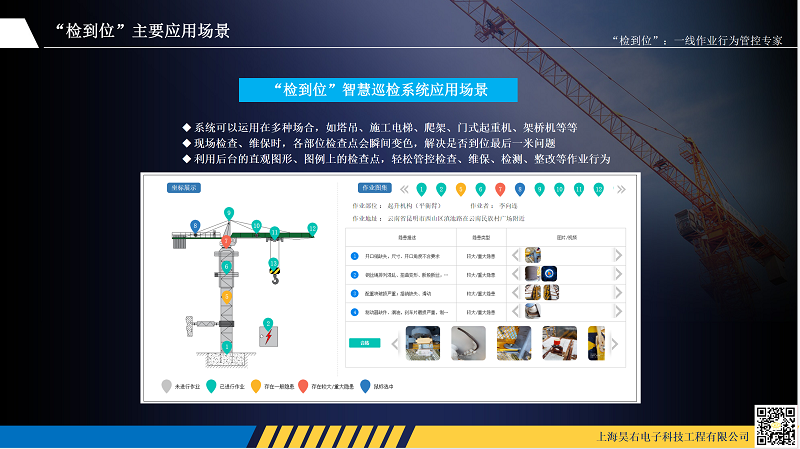
Task: Click checkpoint marker 1 at the crane base
Action: [227, 347]
